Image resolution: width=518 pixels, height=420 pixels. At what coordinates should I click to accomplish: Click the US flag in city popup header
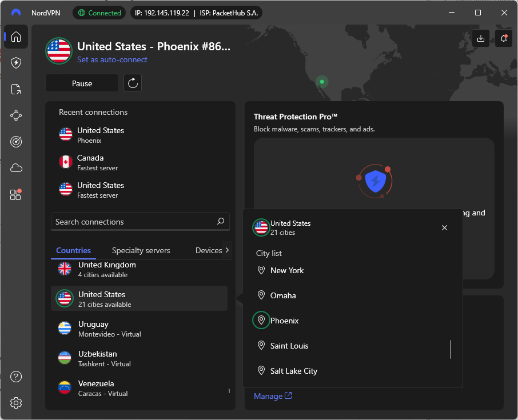pos(261,227)
